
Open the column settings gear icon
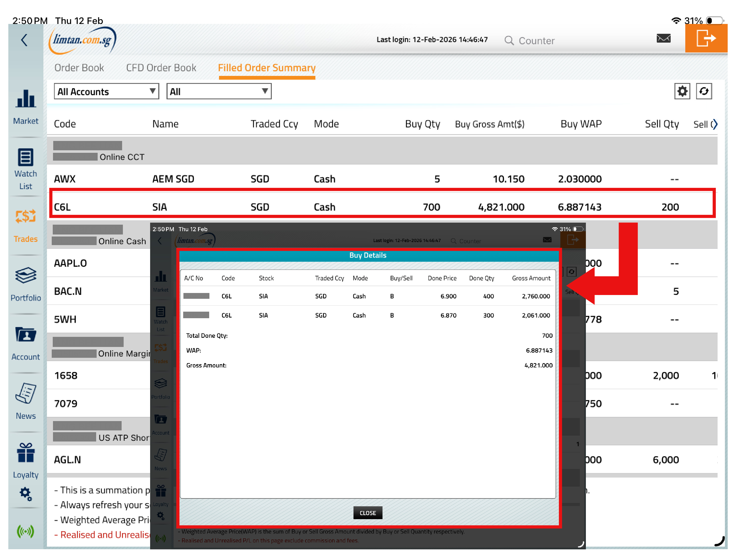[x=682, y=91]
